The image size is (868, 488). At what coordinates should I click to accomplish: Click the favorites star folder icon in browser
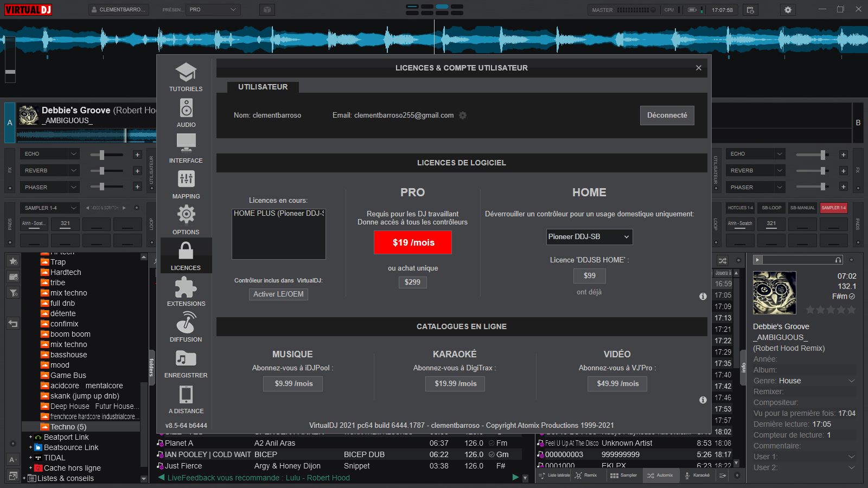point(14,261)
